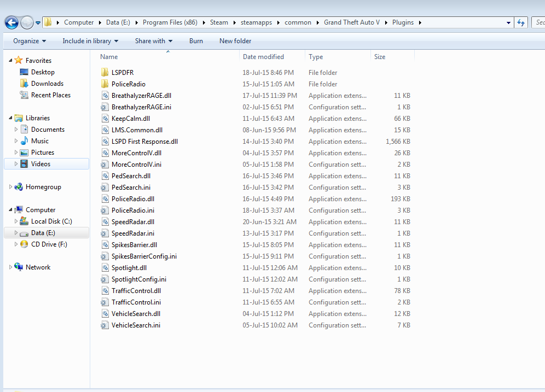Click the Homegroup icon

pyautogui.click(x=19, y=187)
